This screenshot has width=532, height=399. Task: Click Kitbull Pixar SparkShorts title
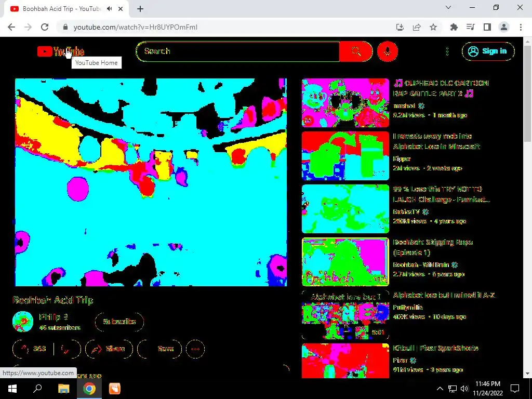(436, 348)
